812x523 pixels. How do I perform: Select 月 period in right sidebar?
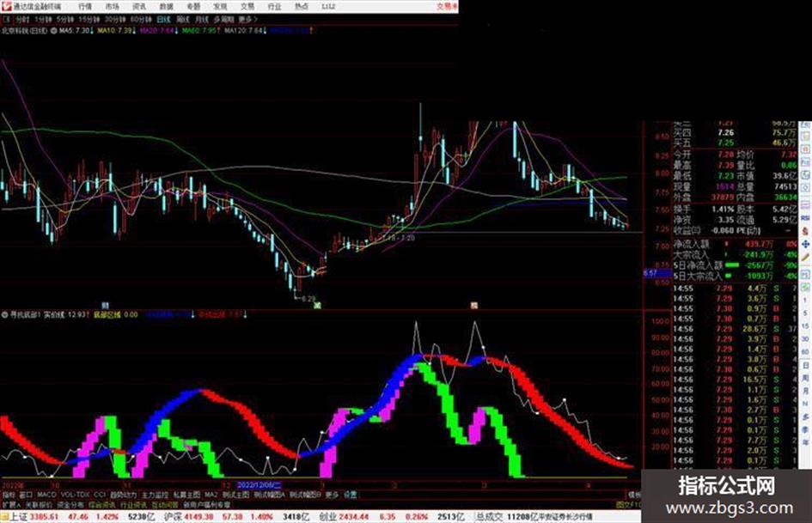pyautogui.click(x=805, y=391)
